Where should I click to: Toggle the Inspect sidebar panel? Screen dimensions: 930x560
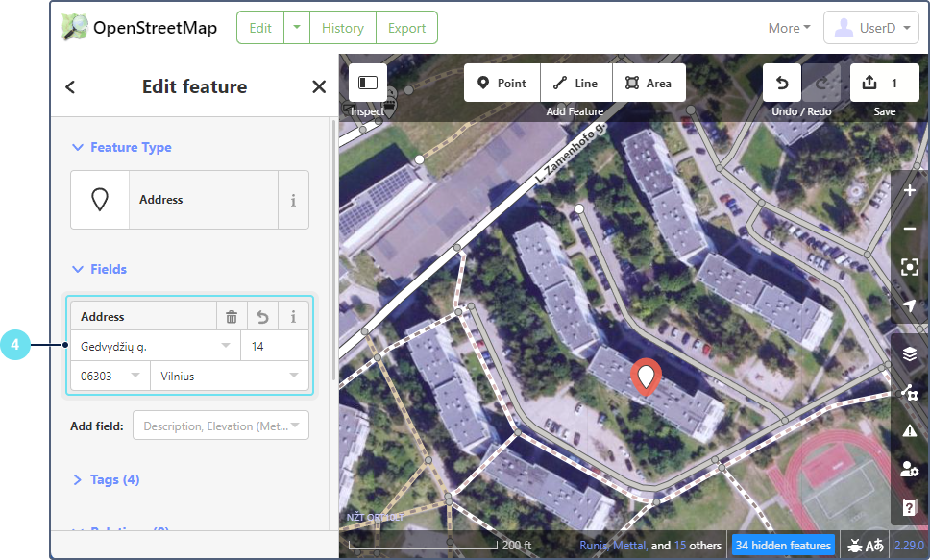coord(368,84)
